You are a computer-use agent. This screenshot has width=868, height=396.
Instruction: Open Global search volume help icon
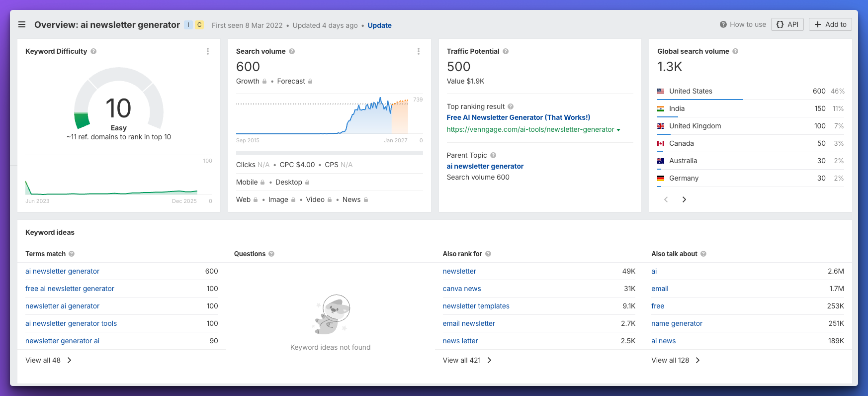pyautogui.click(x=735, y=51)
